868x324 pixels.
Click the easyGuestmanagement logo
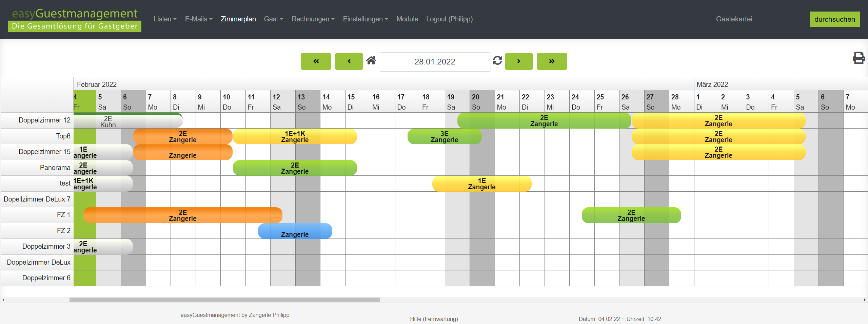(75, 19)
